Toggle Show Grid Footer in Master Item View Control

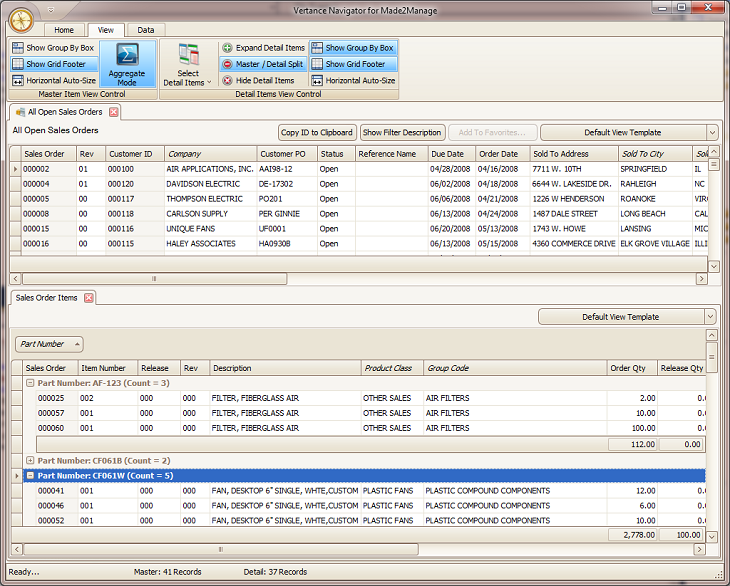(x=54, y=64)
